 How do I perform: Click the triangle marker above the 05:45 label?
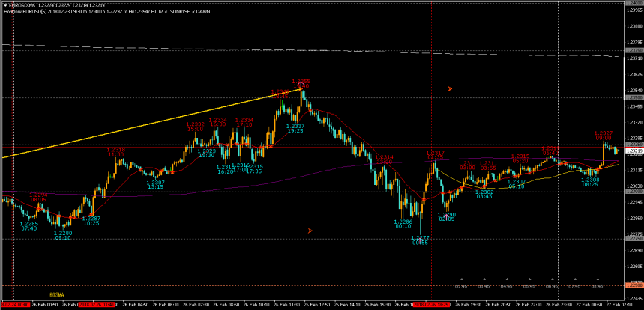(x=529, y=279)
